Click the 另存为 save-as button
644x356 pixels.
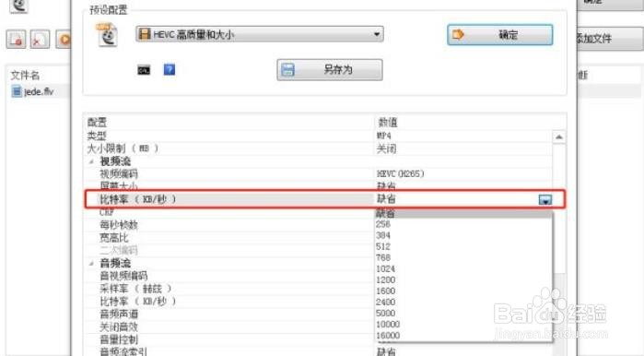tap(330, 70)
